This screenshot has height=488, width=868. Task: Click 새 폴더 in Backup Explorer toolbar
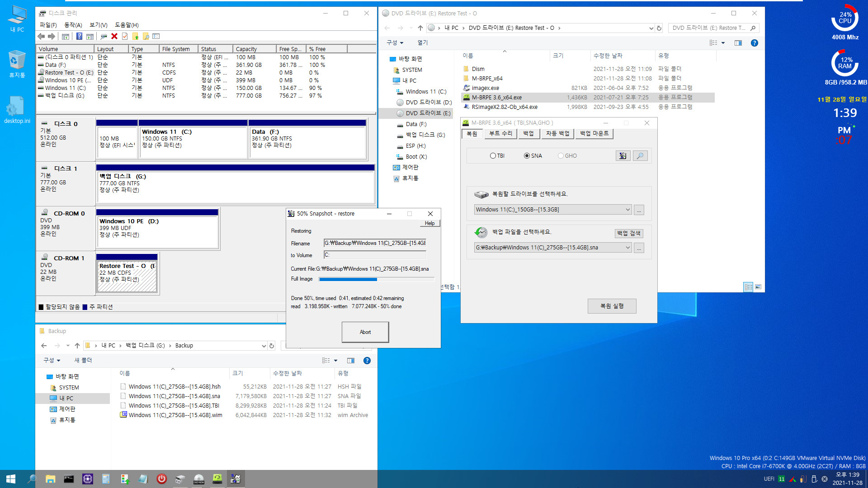click(x=83, y=361)
